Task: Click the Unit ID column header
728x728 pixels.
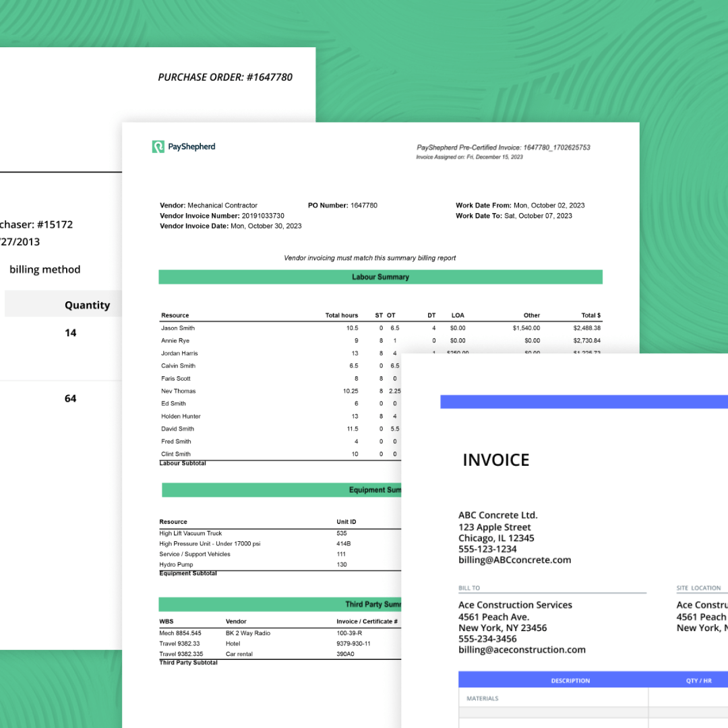Action: [346, 522]
